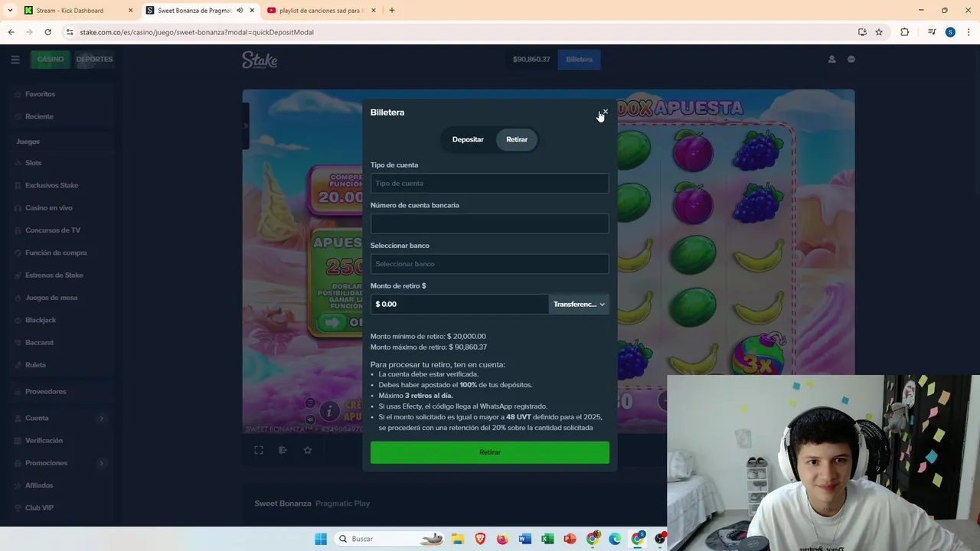Open Casino en vivo
Viewport: 980px width, 551px height.
[48, 207]
